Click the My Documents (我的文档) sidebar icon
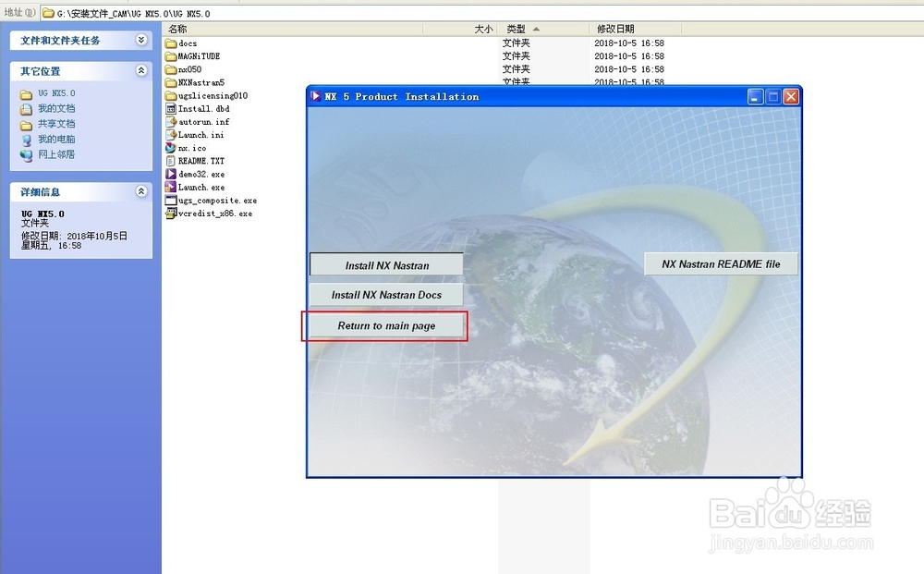This screenshot has width=924, height=574. 26,110
